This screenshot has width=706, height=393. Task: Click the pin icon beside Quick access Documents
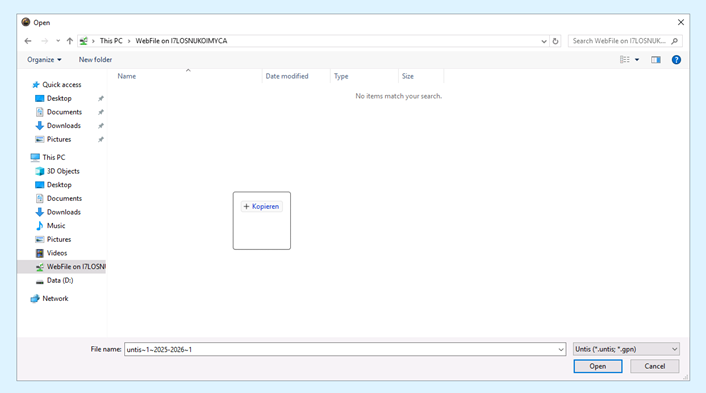point(101,112)
